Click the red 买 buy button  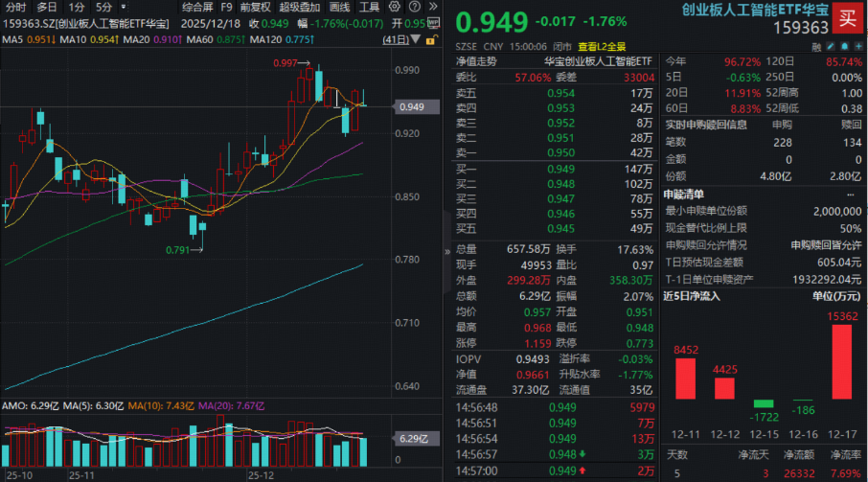[x=848, y=18]
